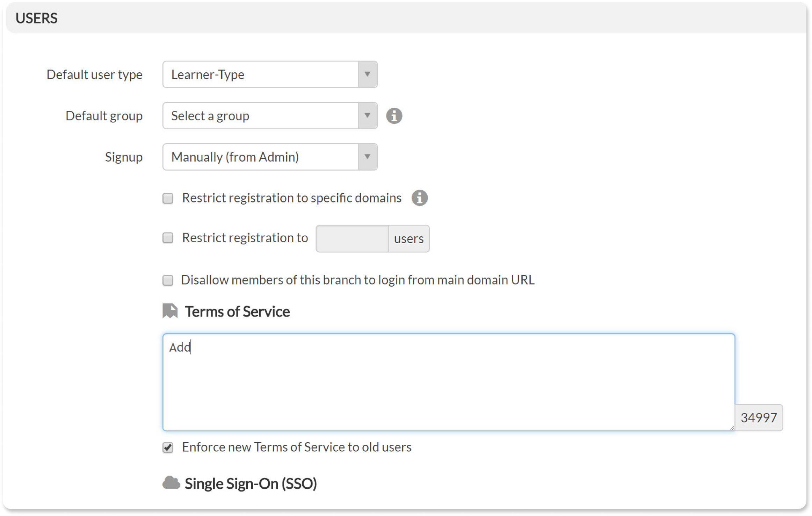
Task: Tick the Restrict registration to users checkbox
Action: 168,238
